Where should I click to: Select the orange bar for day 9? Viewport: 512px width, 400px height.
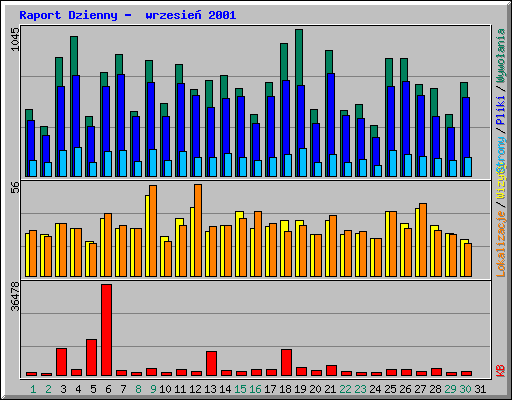(x=153, y=231)
